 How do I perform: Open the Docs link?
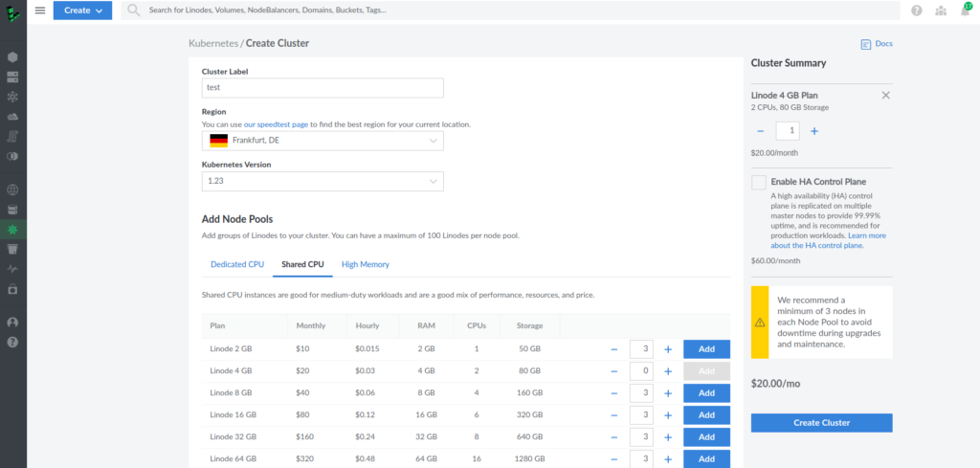pyautogui.click(x=877, y=44)
